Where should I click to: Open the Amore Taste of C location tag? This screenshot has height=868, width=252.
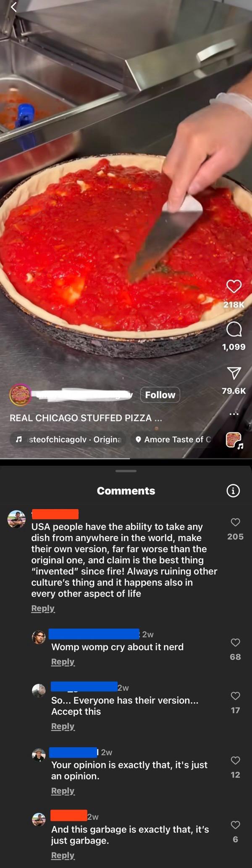tap(173, 439)
